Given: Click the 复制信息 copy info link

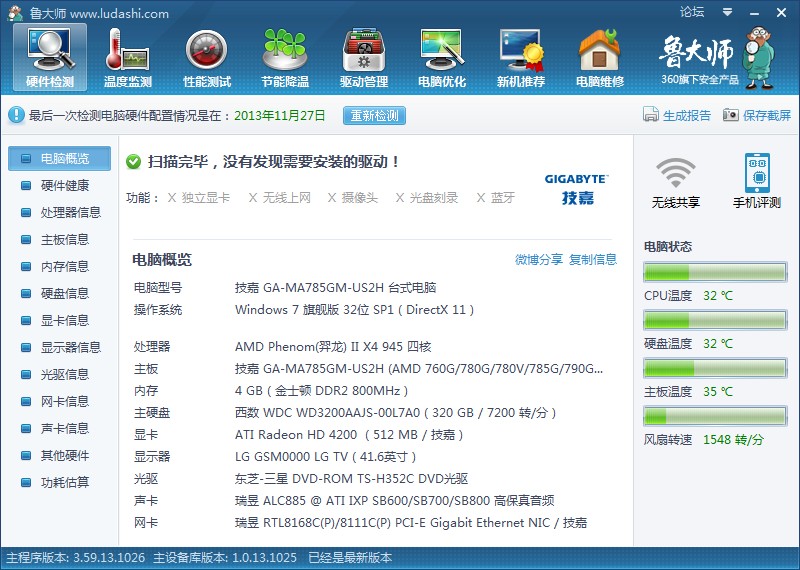Looking at the screenshot, I should [x=593, y=260].
